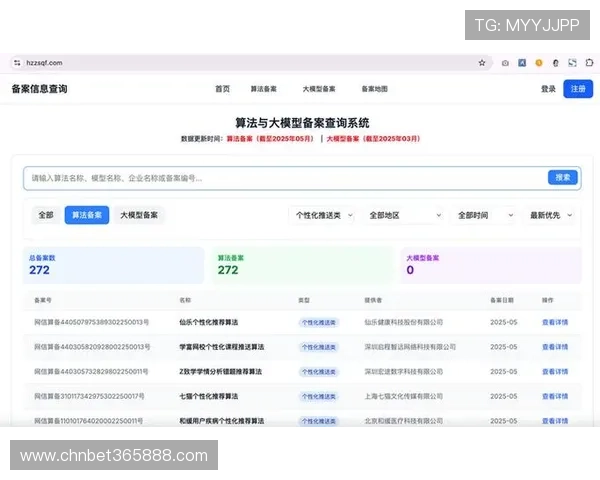Open the browser extensions puzzle icon

coord(589,62)
